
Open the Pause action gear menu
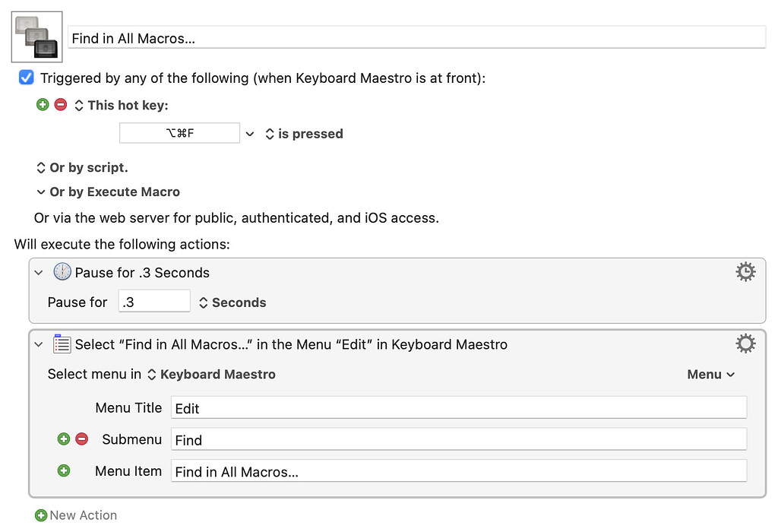coord(745,272)
